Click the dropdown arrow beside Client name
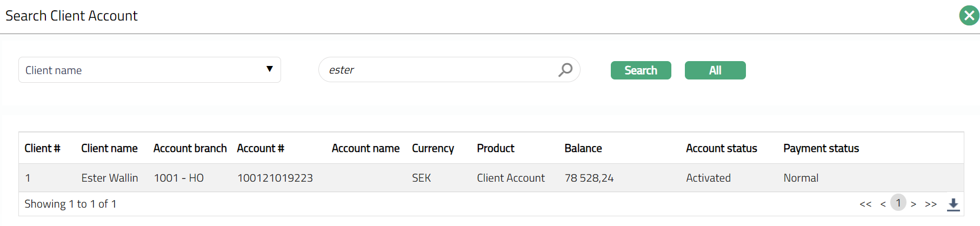Screen dimensions: 980x226 coord(270,69)
